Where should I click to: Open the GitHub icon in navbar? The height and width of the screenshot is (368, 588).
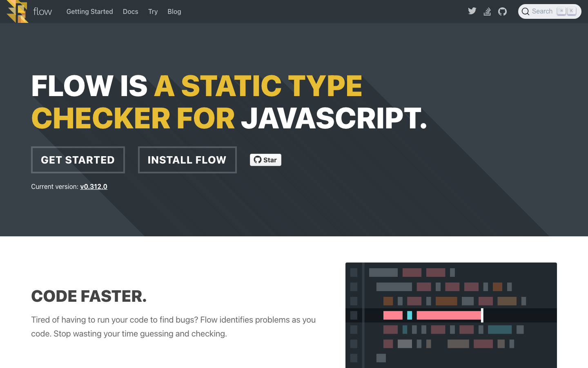502,11
